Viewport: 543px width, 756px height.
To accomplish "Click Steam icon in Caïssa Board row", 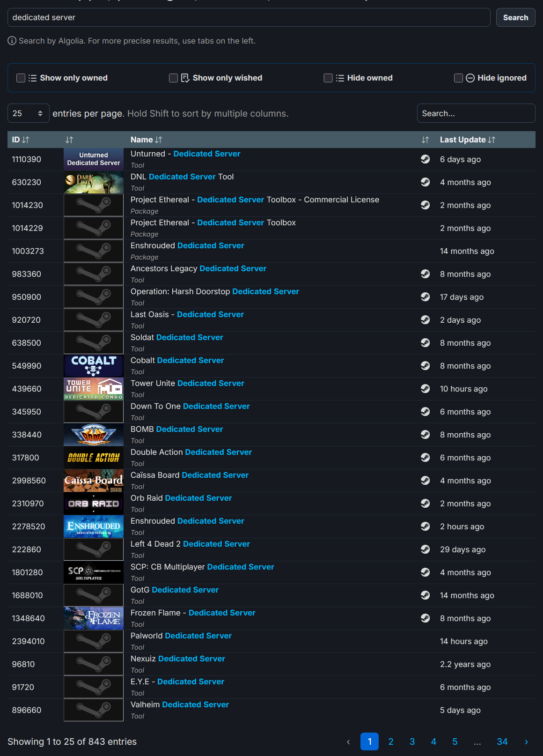I will point(425,481).
